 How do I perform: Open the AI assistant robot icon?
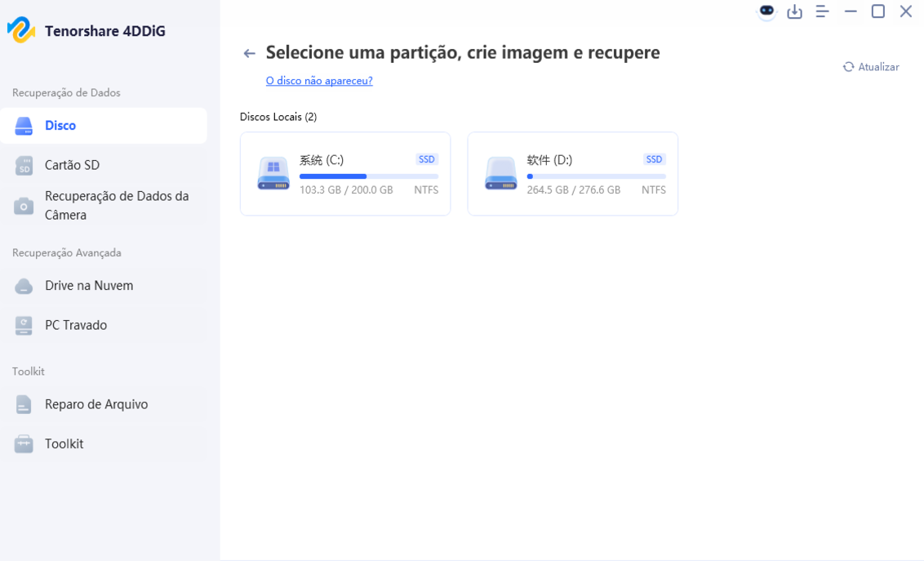pos(766,11)
